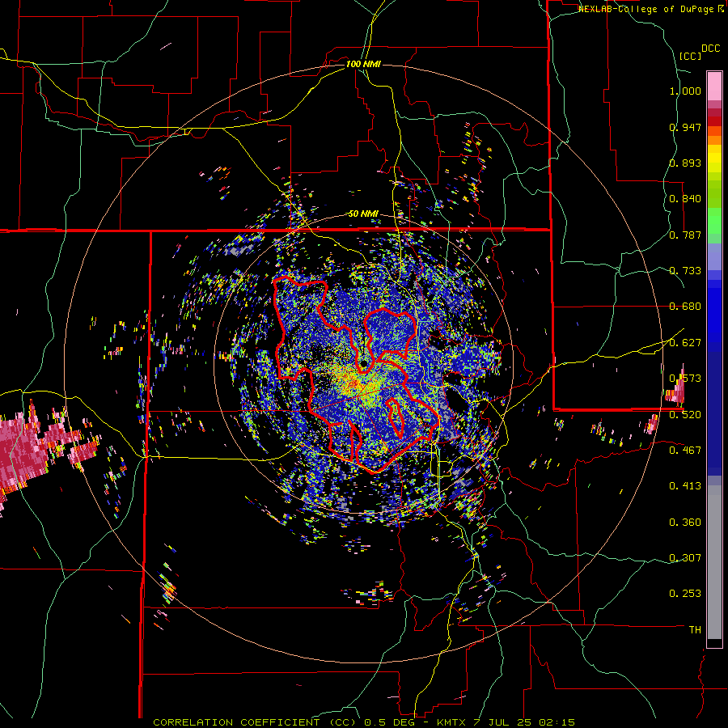728x728 pixels.
Task: Click the TH threshold legend label
Action: [x=695, y=629]
